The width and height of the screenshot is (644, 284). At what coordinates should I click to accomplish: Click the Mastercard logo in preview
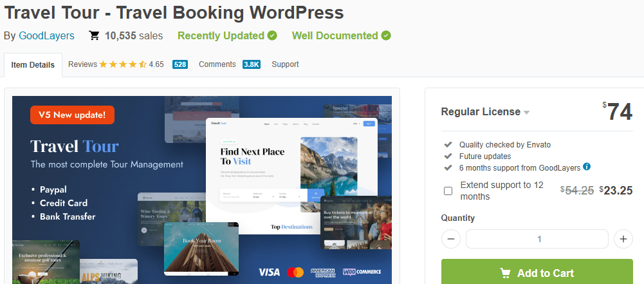(295, 272)
